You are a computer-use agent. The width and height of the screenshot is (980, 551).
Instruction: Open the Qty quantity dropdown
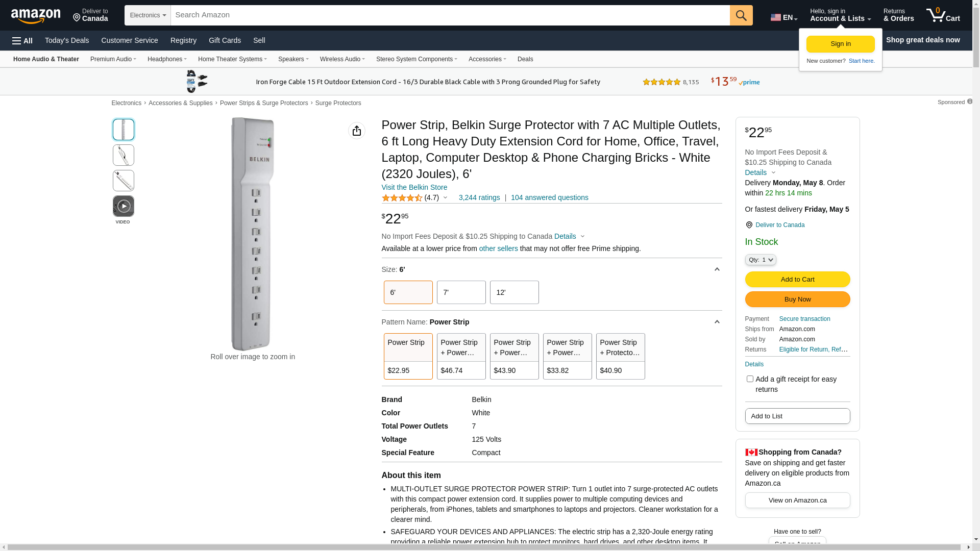point(760,260)
